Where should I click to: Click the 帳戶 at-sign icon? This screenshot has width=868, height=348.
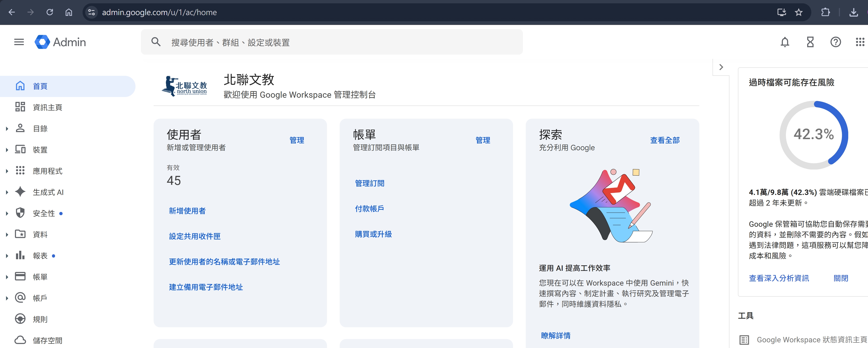pos(20,298)
